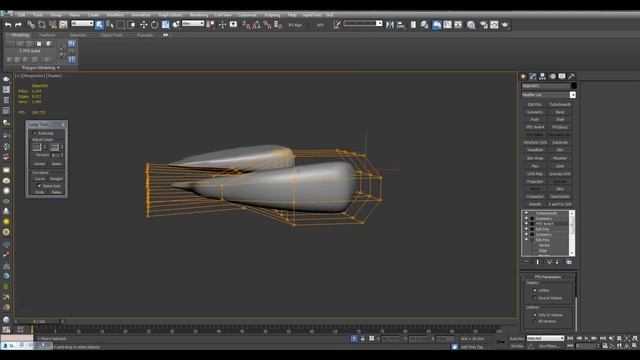Select All Vertices deform option

coord(535,322)
